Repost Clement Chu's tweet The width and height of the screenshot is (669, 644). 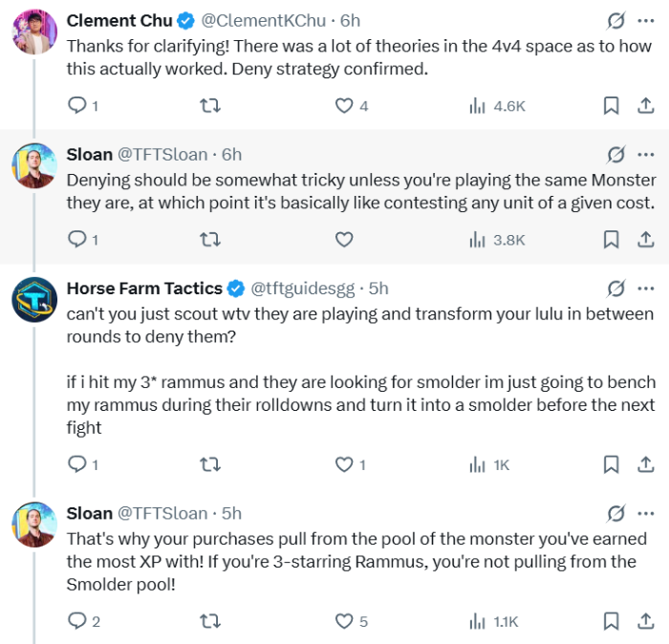(210, 106)
